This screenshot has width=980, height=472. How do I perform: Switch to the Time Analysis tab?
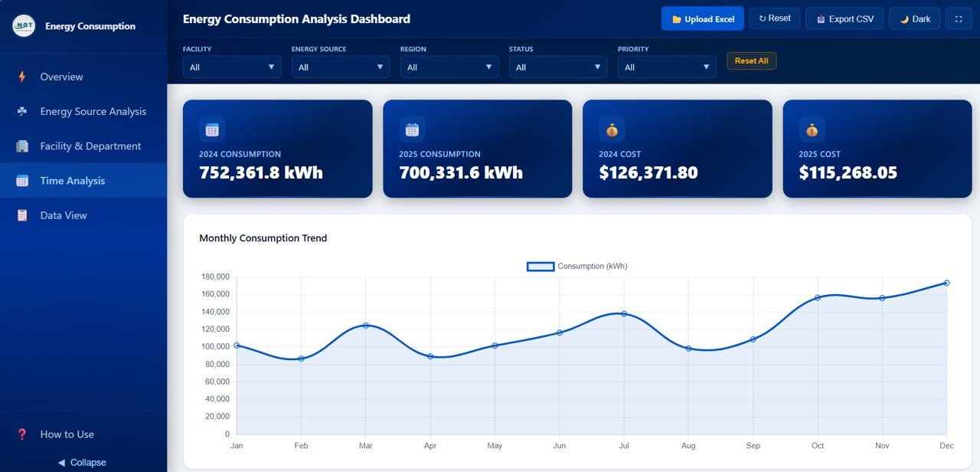point(73,180)
